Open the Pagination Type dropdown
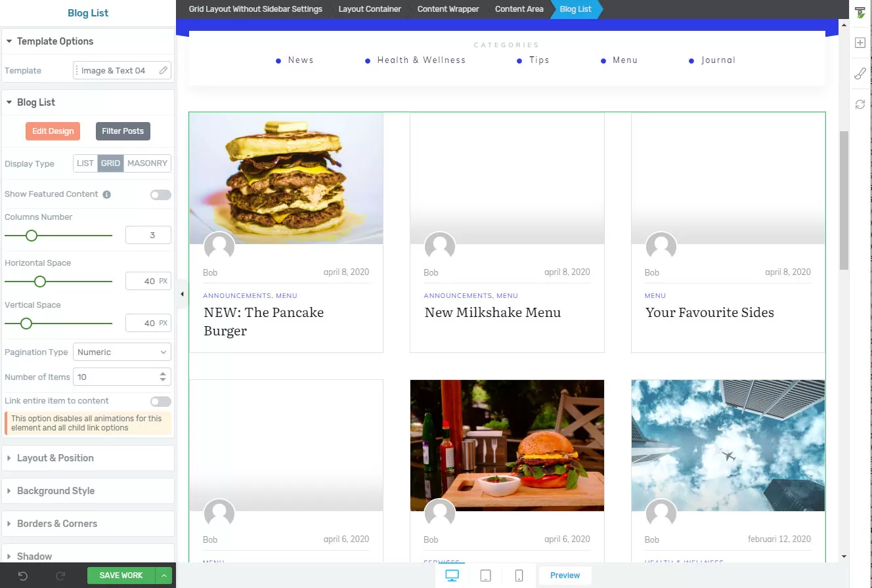872x588 pixels. coord(121,352)
